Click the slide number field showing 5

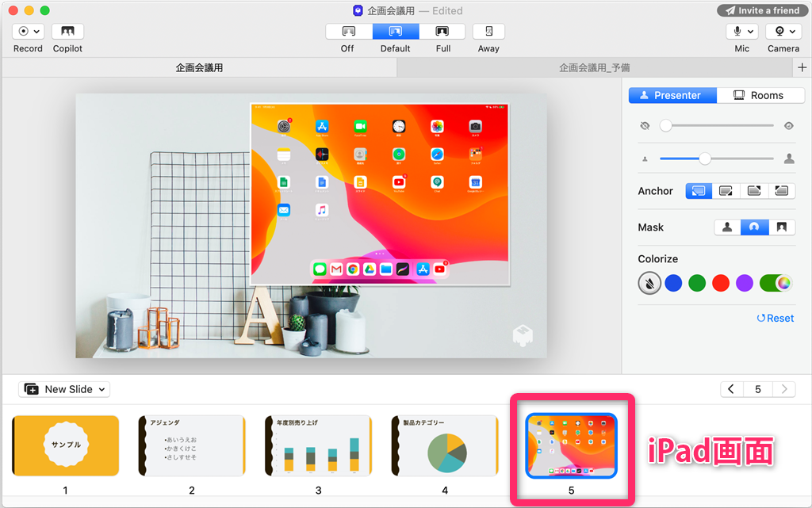tap(757, 389)
